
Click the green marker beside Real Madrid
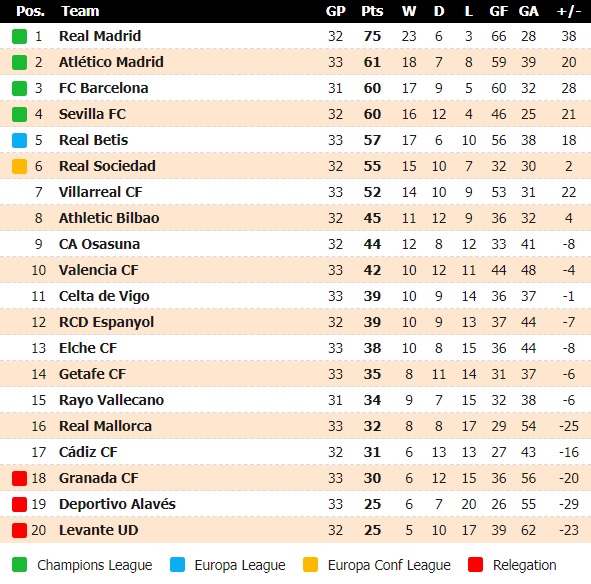coord(19,37)
